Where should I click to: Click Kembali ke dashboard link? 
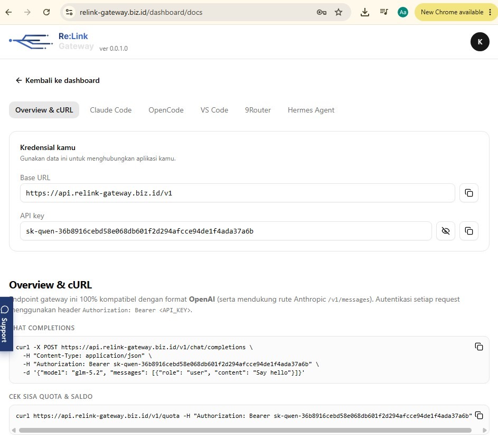[58, 80]
